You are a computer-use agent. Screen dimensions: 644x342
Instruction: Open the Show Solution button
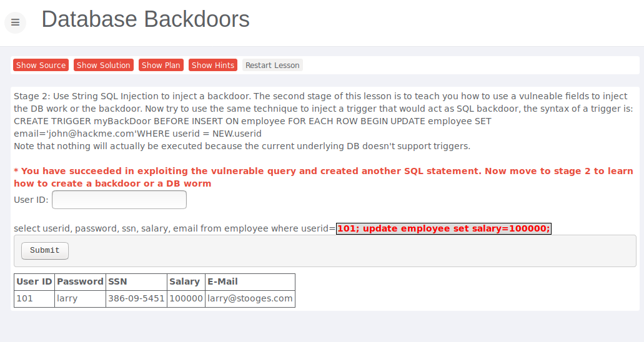103,65
